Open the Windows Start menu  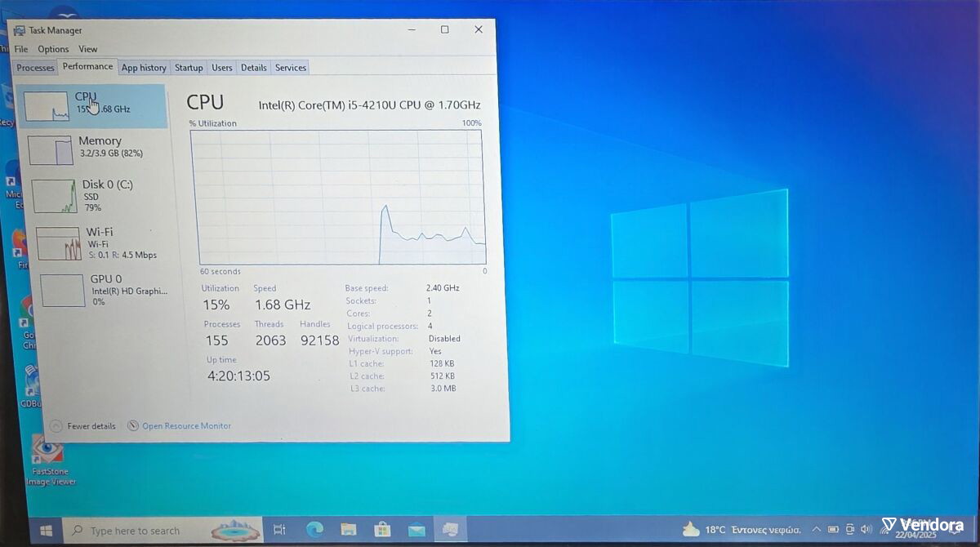47,531
